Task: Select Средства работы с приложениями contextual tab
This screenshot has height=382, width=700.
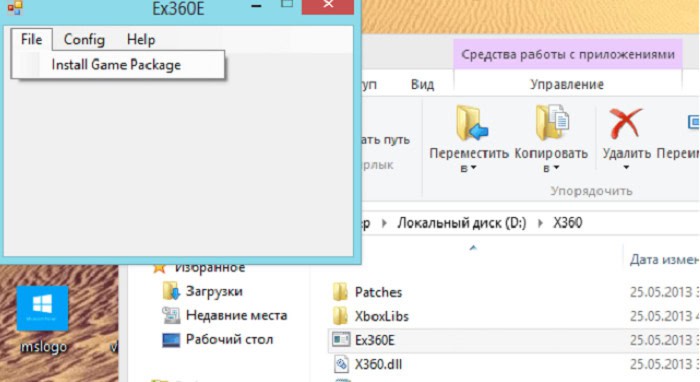Action: (x=567, y=54)
